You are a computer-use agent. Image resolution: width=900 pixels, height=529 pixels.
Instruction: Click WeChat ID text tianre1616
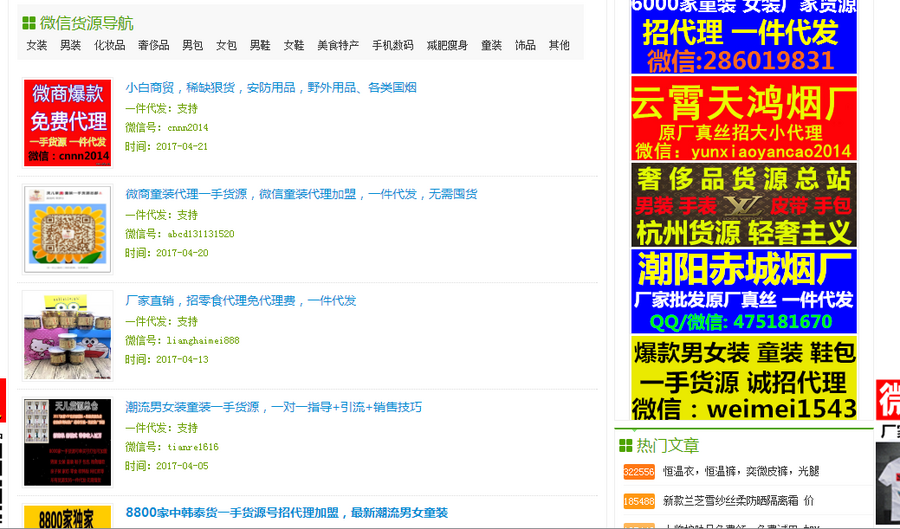tap(193, 447)
